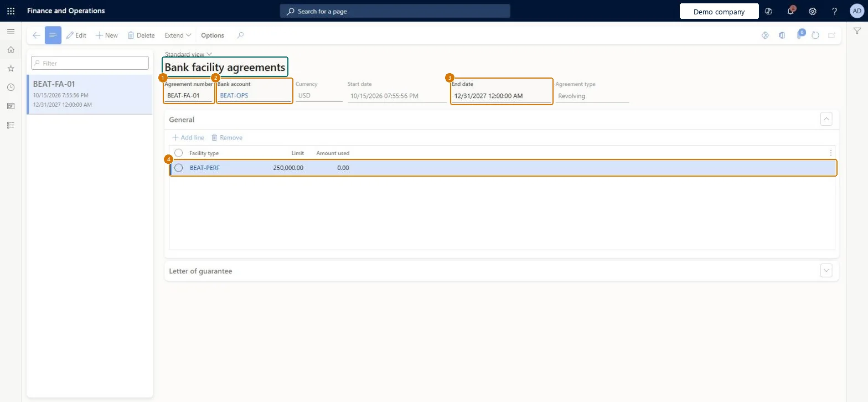Open the Extend dropdown menu

coord(178,35)
